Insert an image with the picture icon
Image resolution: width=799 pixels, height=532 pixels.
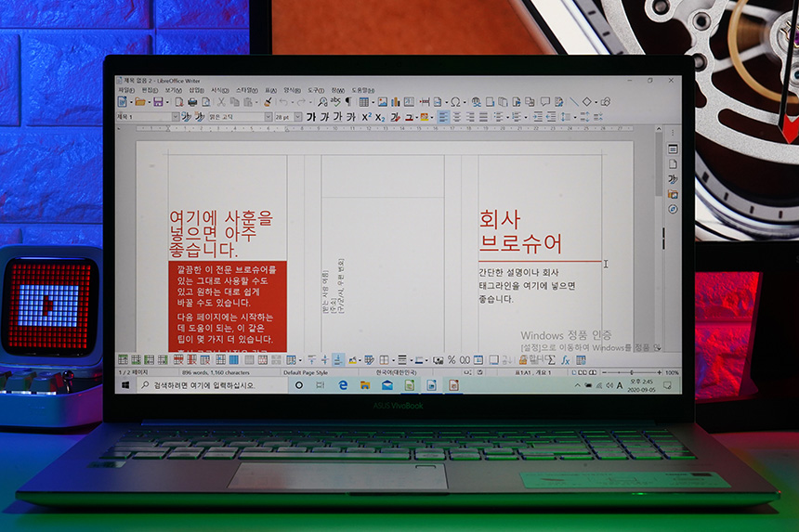pyautogui.click(x=383, y=102)
